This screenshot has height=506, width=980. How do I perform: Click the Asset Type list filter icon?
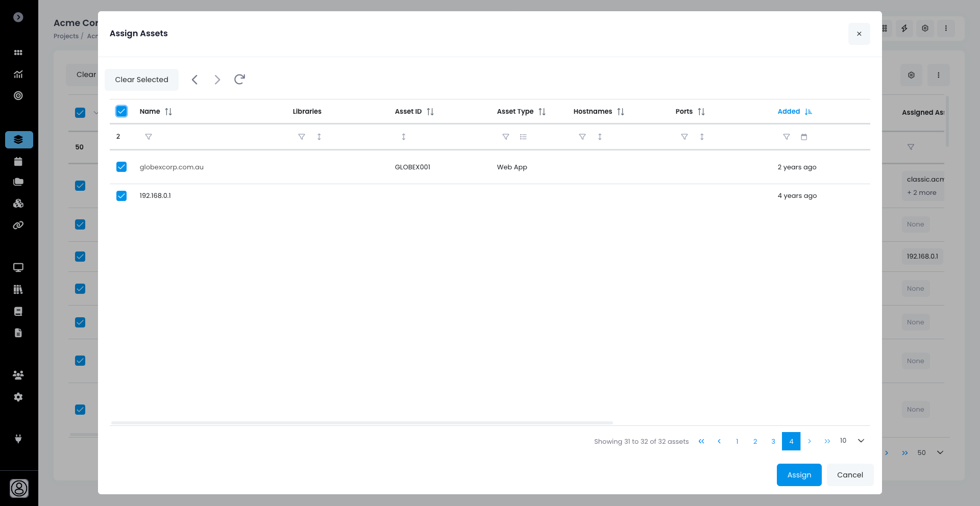pos(523,137)
